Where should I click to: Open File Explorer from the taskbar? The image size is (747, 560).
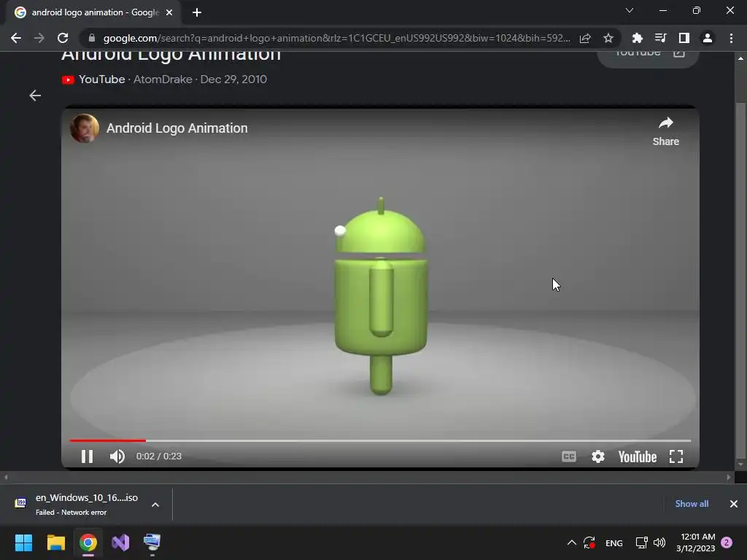pyautogui.click(x=55, y=542)
